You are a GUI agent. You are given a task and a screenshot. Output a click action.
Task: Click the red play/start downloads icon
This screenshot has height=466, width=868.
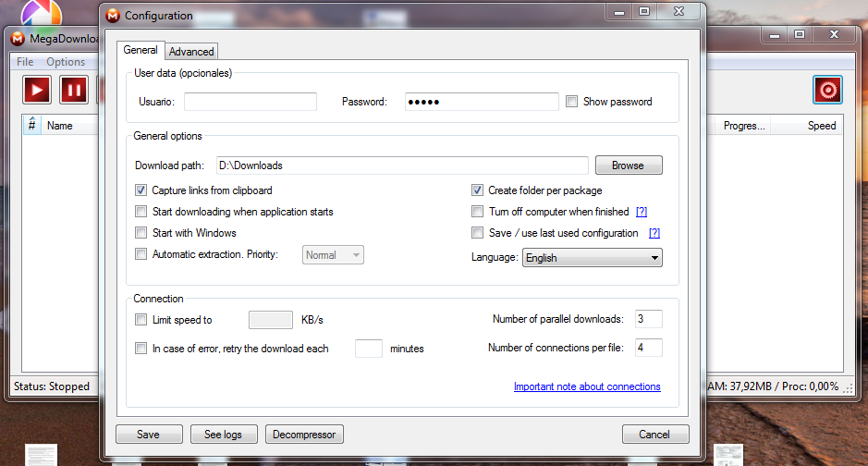click(38, 90)
